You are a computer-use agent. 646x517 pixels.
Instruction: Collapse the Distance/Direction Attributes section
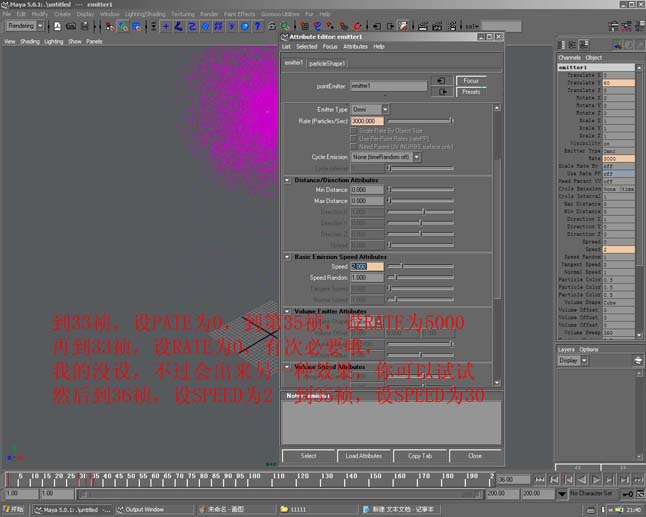[x=288, y=179]
